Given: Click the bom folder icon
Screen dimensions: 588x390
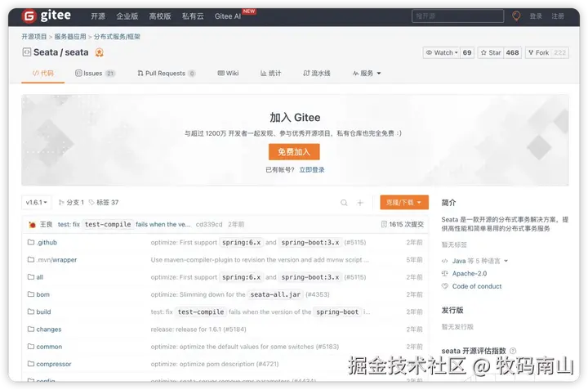Looking at the screenshot, I should 31,294.
